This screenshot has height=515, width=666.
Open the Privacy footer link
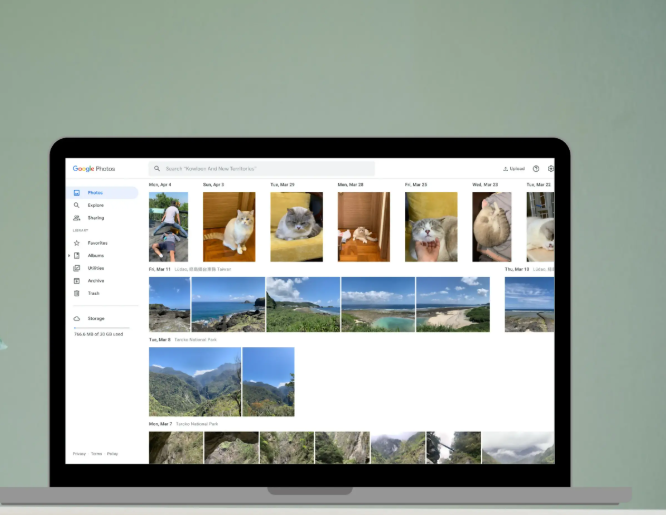tap(79, 454)
